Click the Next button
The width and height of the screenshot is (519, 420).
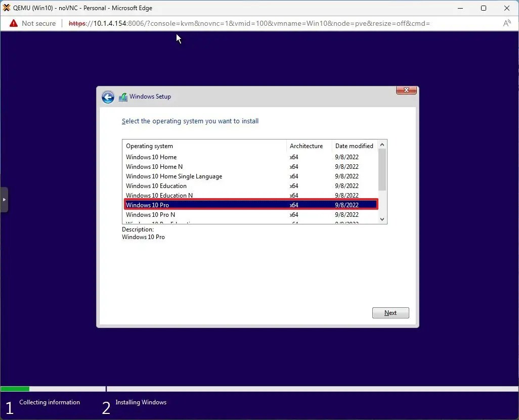[391, 312]
